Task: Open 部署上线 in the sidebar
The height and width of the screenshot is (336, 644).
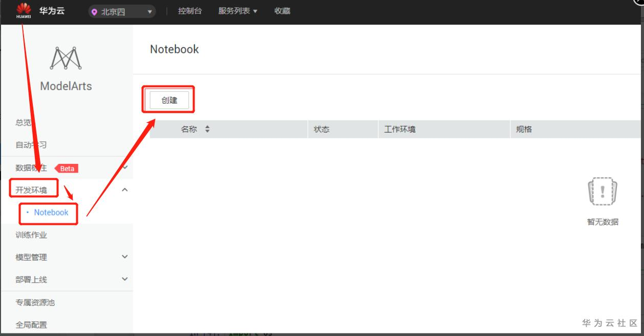Action: click(31, 280)
